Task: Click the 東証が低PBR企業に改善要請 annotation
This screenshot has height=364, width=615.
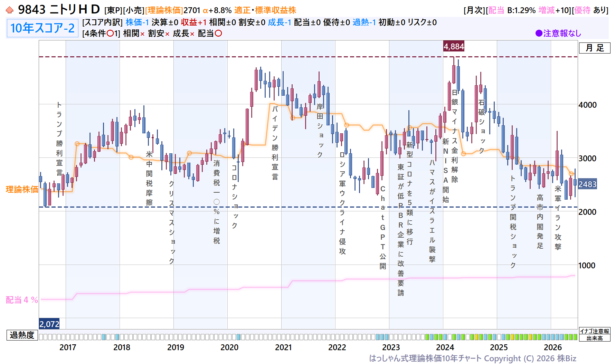Action: (x=401, y=230)
